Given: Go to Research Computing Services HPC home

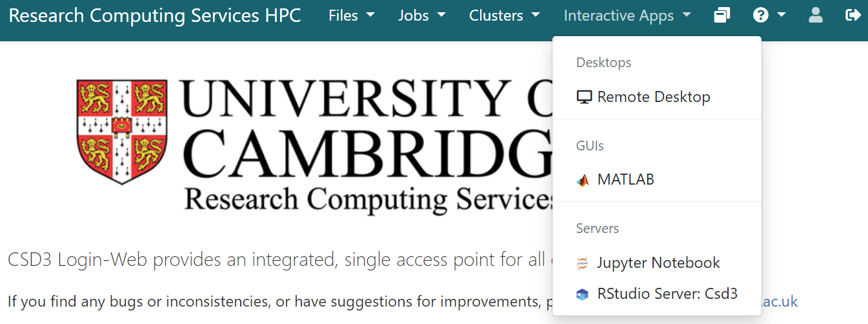Looking at the screenshot, I should pyautogui.click(x=155, y=15).
